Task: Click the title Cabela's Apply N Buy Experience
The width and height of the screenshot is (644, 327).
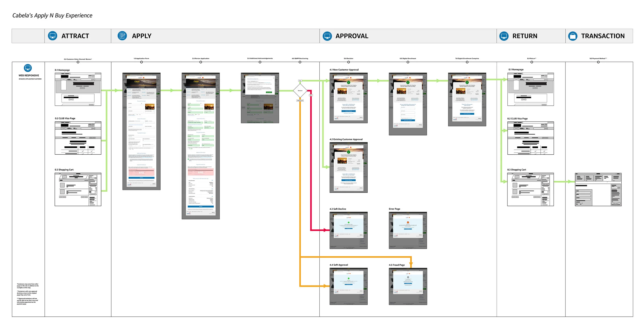Action: point(52,15)
